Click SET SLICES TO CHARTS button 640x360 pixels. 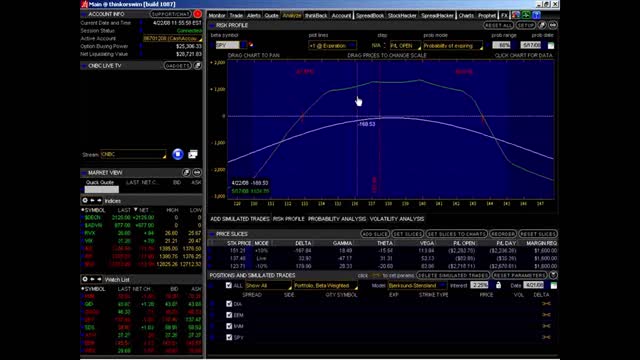tap(456, 234)
